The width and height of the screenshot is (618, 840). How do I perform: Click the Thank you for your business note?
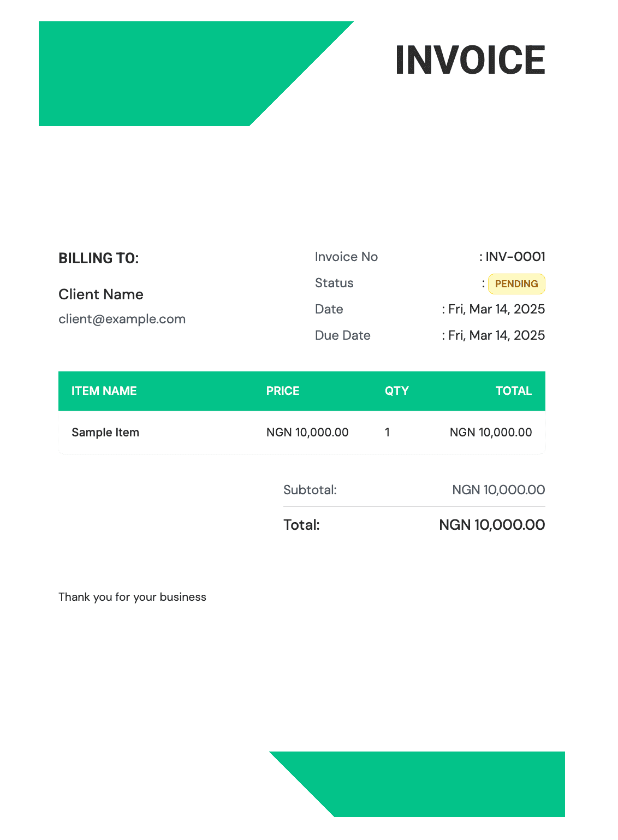(x=132, y=597)
